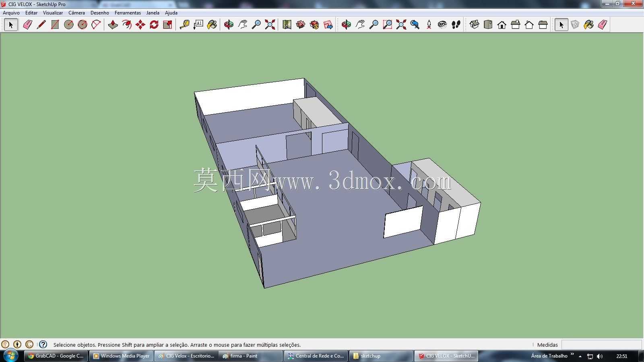This screenshot has width=644, height=362.
Task: Open the Visualizar menu
Action: (53, 13)
